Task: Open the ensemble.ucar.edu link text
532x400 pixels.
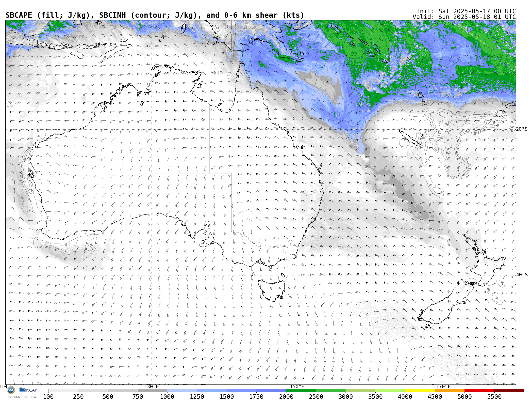Action: 22,397
